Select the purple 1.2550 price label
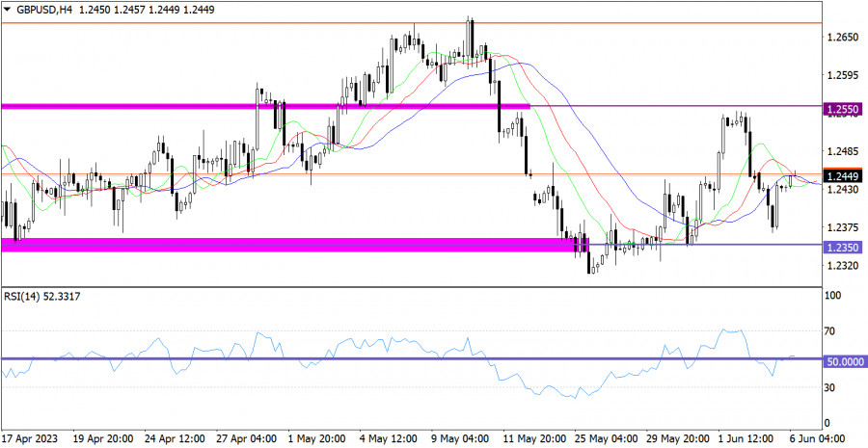868x448 pixels. 843,112
